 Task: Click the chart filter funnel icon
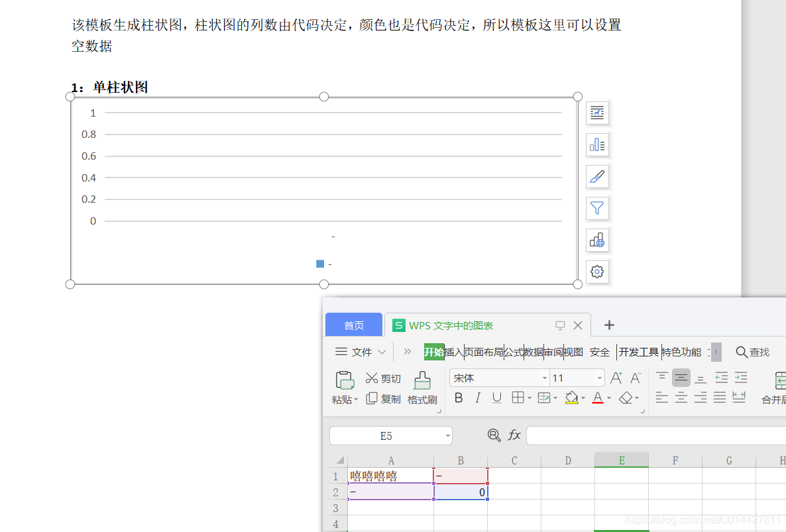click(x=597, y=209)
